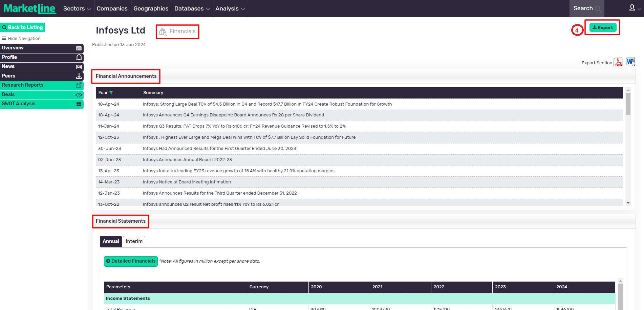The height and width of the screenshot is (310, 644).
Task: Click the 2022 column header
Action: [x=461, y=287]
